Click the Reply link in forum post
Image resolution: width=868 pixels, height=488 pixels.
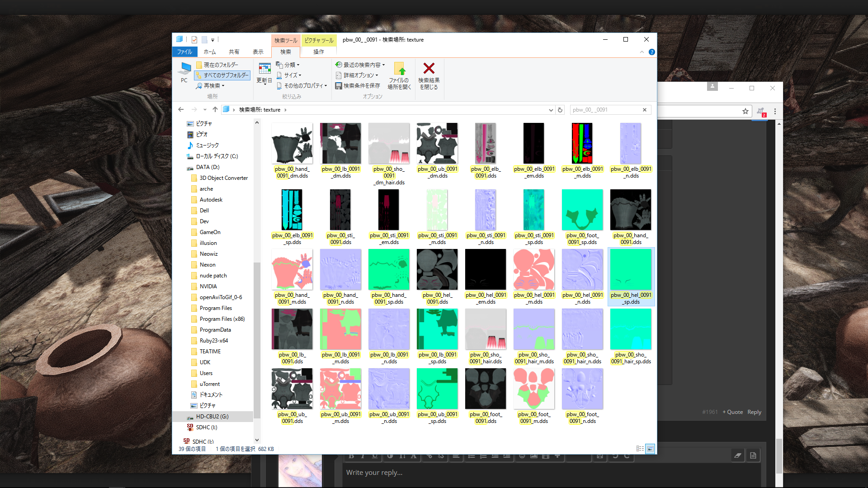(754, 412)
